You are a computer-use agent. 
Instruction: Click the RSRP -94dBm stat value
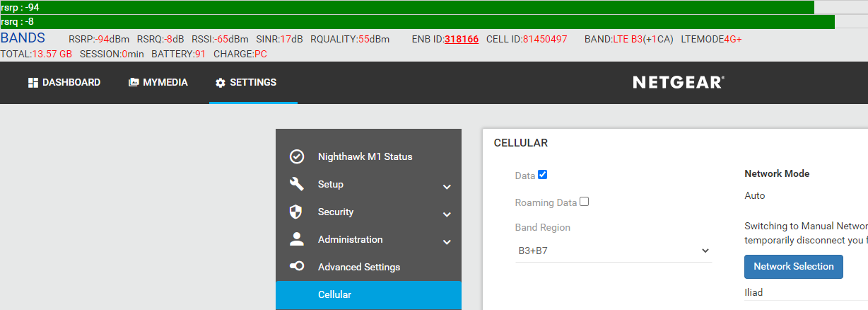click(x=112, y=39)
